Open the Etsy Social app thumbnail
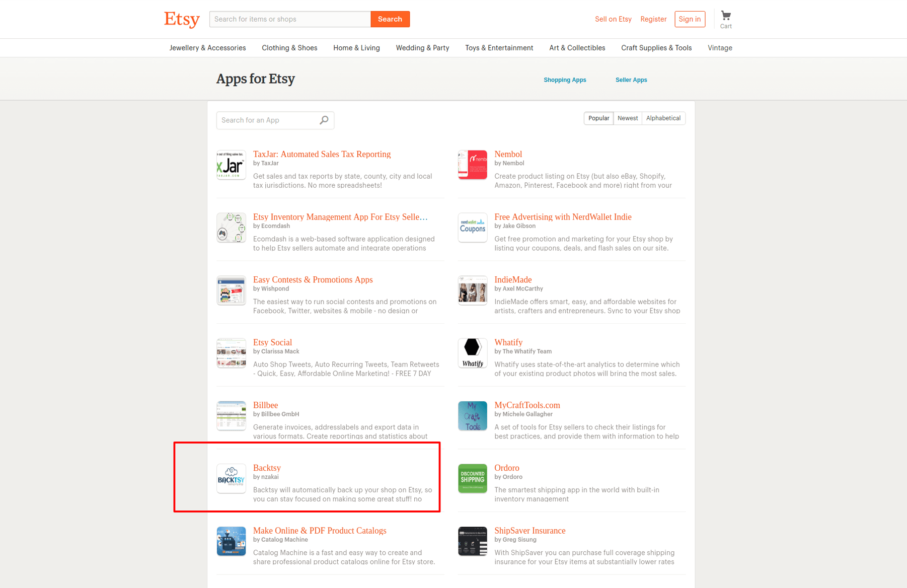Viewport: 907px width, 588px height. click(x=231, y=353)
